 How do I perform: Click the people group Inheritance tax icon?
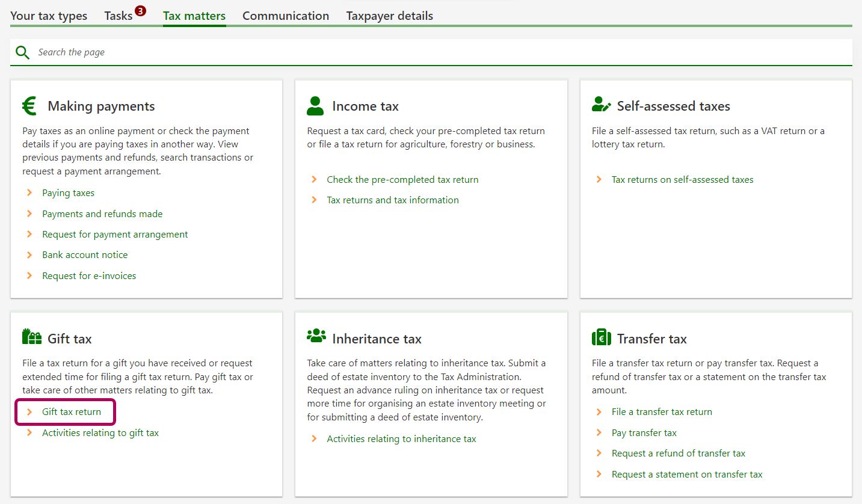tap(316, 336)
